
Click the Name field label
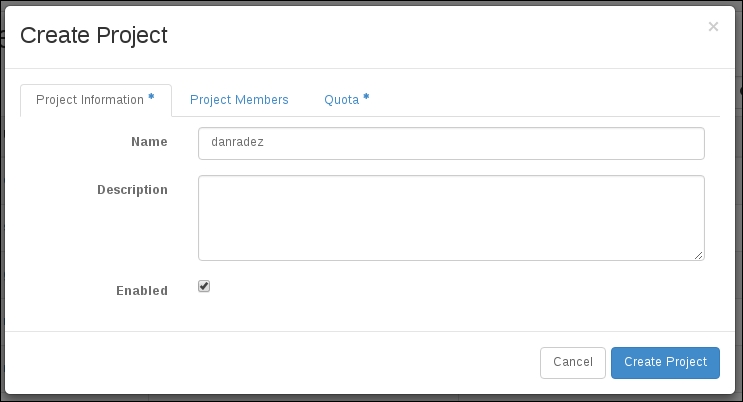coord(149,142)
